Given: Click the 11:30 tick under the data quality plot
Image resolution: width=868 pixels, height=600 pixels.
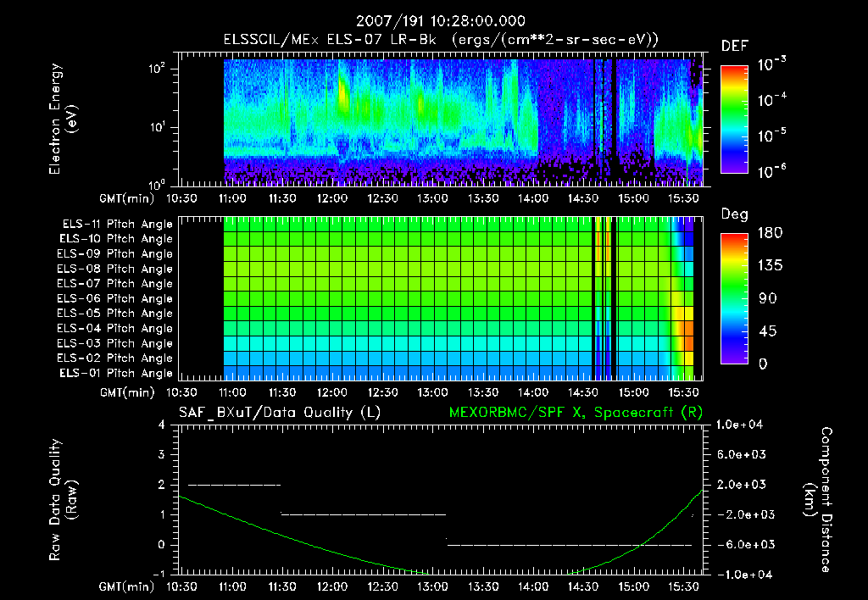Looking at the screenshot, I should (x=282, y=586).
